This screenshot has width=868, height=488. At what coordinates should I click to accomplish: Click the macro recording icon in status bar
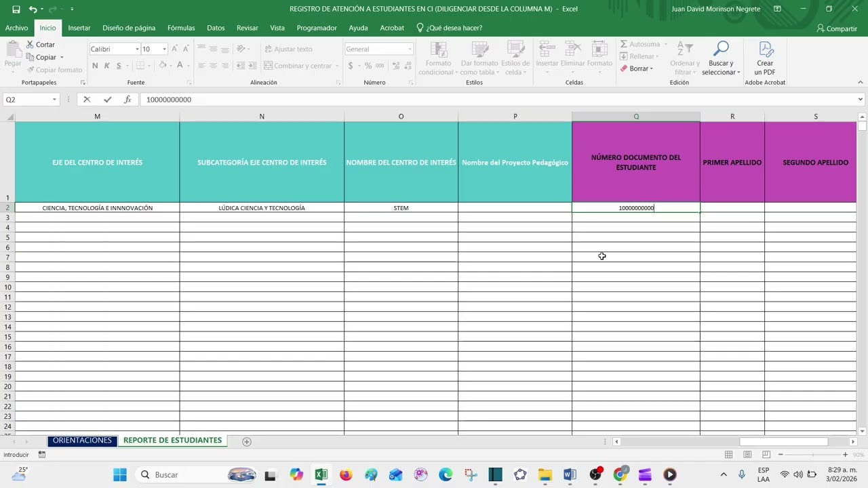[x=42, y=455]
